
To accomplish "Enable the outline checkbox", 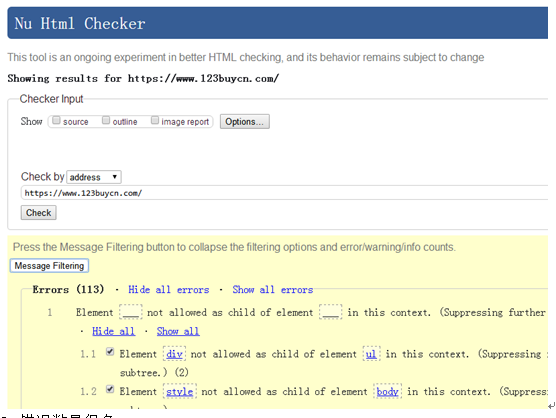I will (x=106, y=121).
